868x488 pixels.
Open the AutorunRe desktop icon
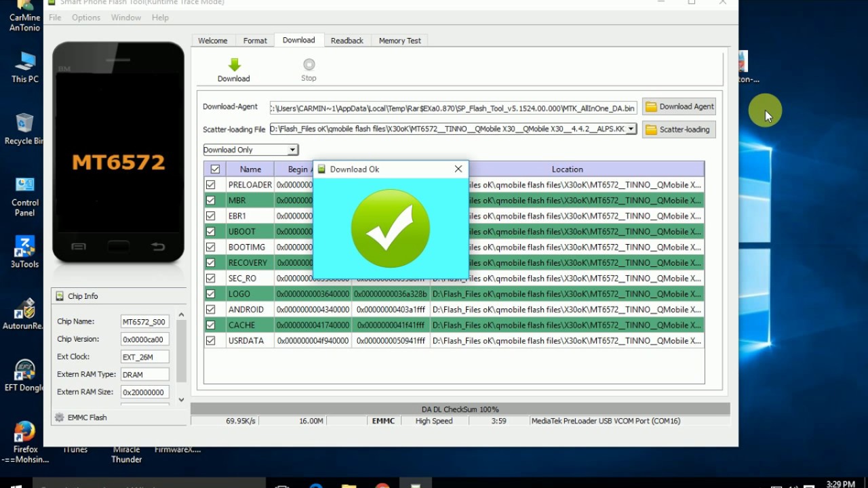[x=24, y=314]
